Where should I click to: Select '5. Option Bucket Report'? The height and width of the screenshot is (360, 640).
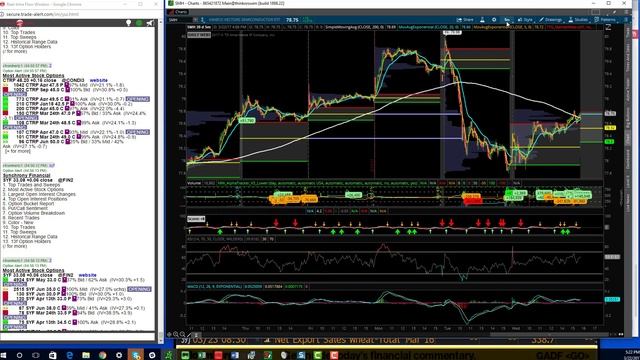(29, 204)
